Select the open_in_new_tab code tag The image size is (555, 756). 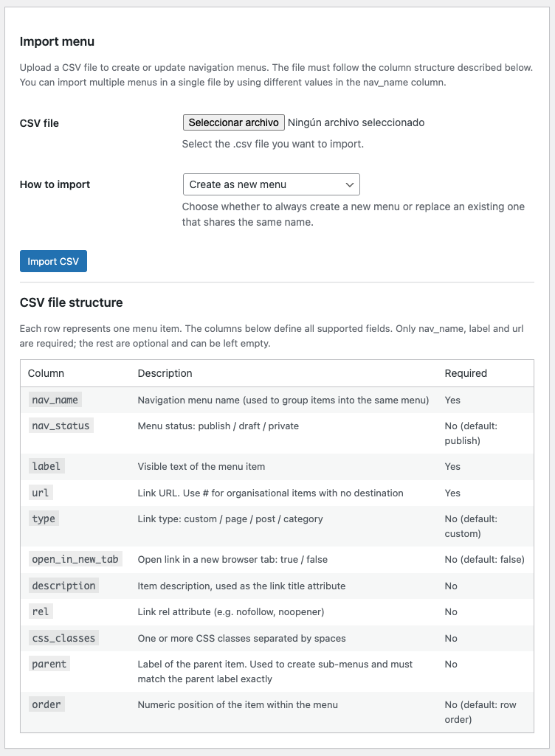coord(75,559)
